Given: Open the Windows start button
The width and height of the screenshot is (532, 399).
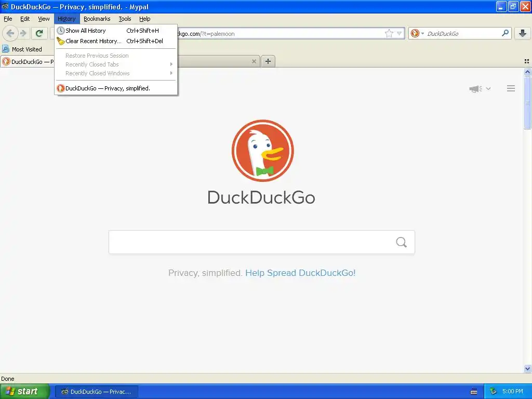Looking at the screenshot, I should pyautogui.click(x=24, y=391).
